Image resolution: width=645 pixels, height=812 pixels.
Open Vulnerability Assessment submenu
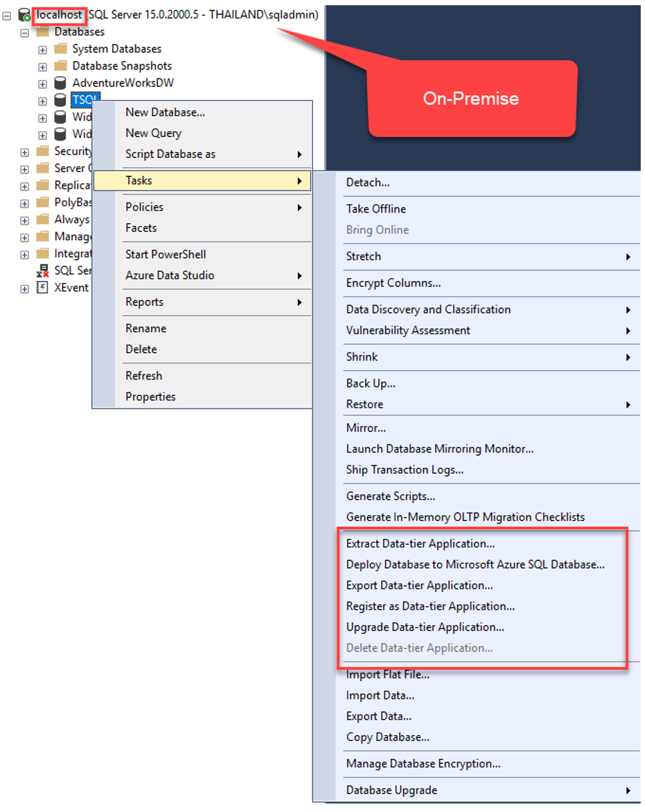coord(477,330)
